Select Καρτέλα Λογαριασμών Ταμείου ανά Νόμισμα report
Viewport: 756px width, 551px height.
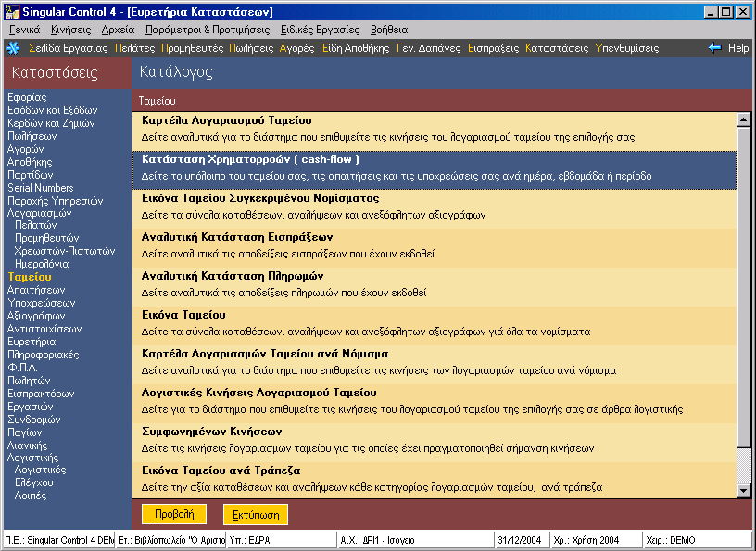[x=435, y=365]
